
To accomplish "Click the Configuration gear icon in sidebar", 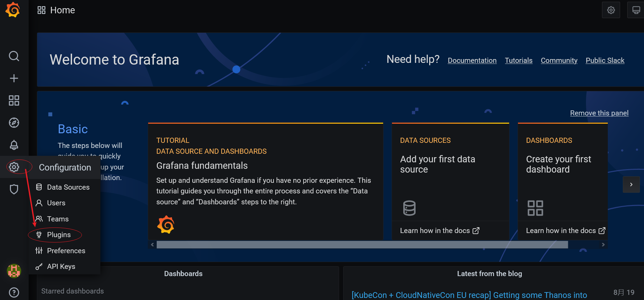I will pos(14,167).
